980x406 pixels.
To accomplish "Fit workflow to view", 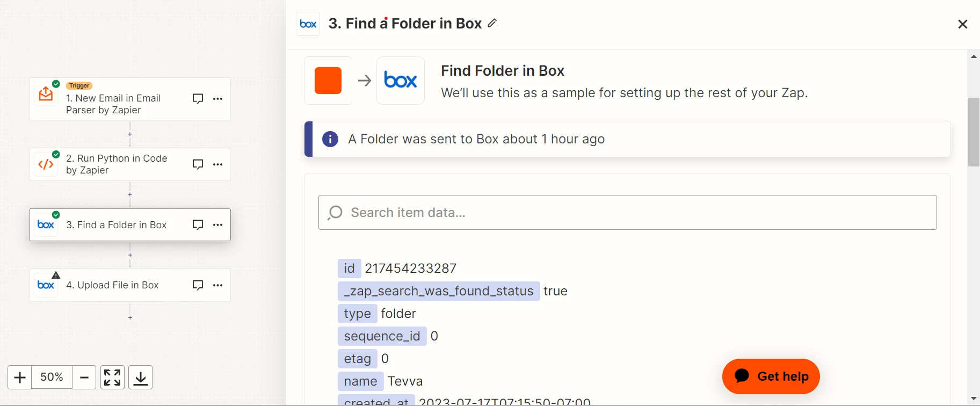I will 112,378.
